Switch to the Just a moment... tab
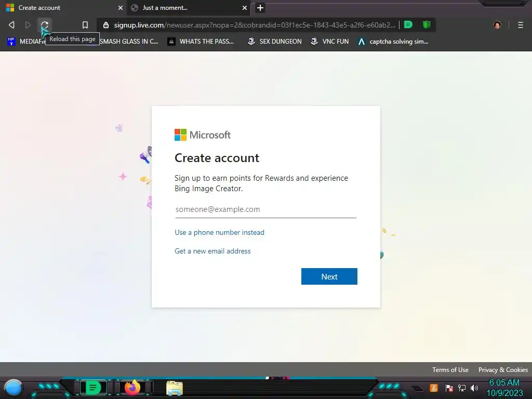This screenshot has width=532, height=399. pos(189,8)
